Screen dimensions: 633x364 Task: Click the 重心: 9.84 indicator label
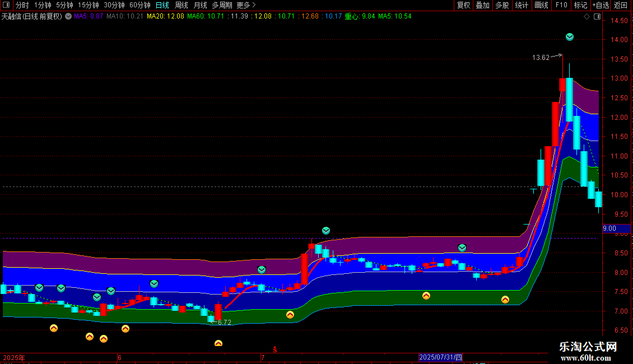360,17
